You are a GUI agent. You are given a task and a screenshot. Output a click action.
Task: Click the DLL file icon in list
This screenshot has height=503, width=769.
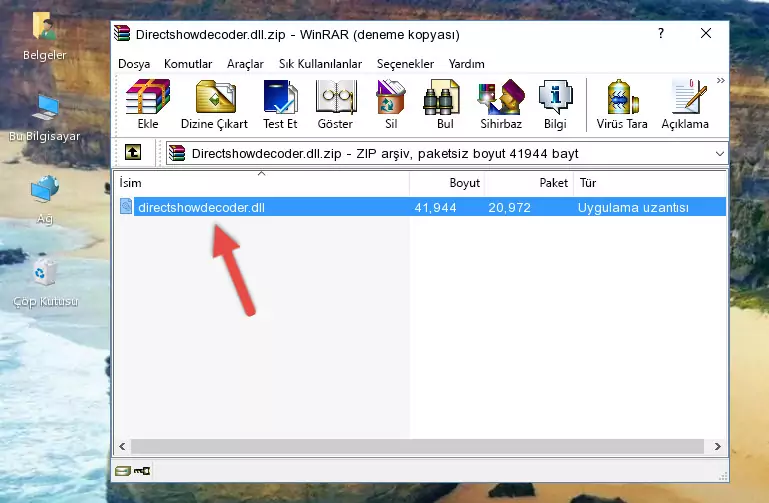point(126,206)
